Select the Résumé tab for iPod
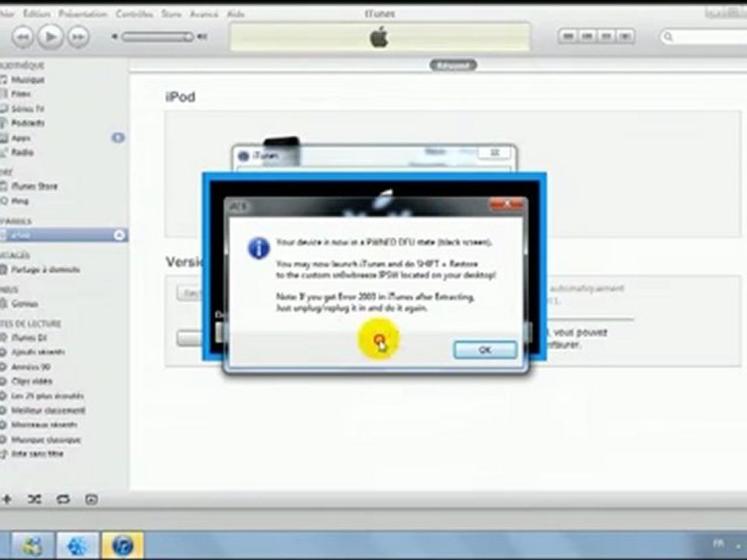This screenshot has width=747, height=560. [453, 65]
